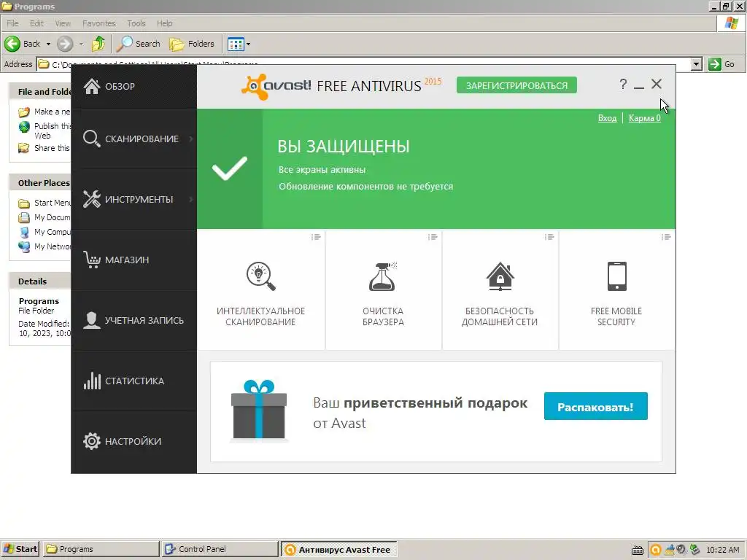Click 'Share this folder' task
The height and width of the screenshot is (560, 747).
click(44, 148)
